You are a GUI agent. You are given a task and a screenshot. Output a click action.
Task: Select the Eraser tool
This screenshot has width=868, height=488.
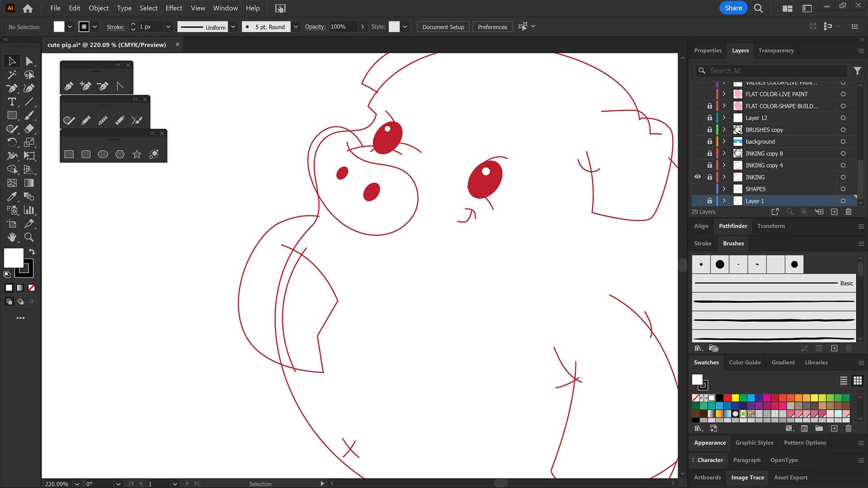[29, 129]
